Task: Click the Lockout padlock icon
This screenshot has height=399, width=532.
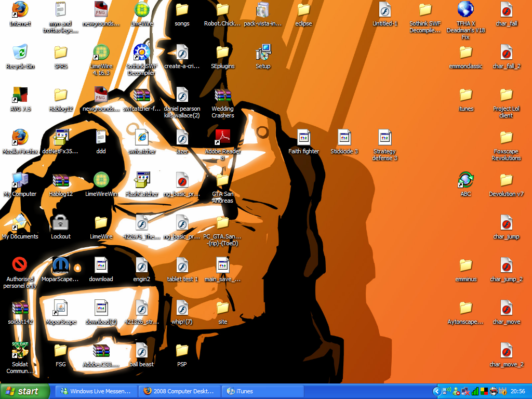Action: [61, 223]
